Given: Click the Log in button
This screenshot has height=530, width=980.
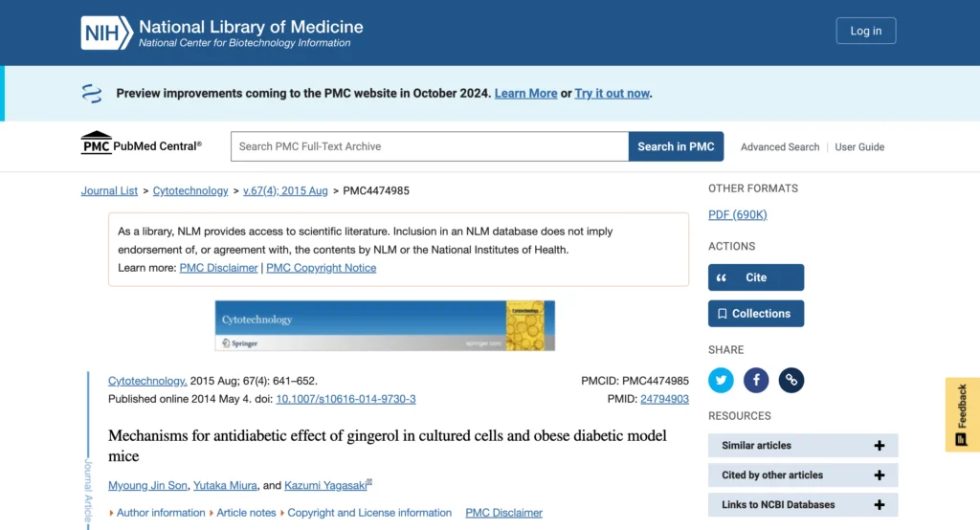Looking at the screenshot, I should [x=865, y=31].
